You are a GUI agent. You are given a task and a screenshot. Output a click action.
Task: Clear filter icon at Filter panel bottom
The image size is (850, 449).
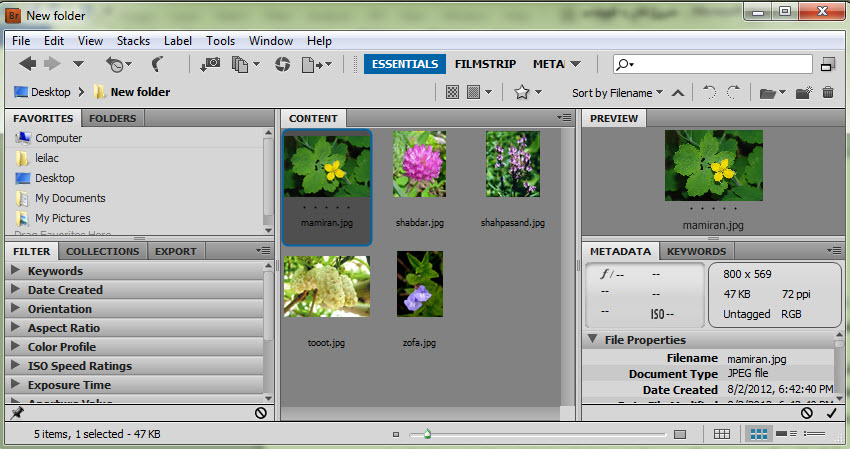(x=261, y=413)
